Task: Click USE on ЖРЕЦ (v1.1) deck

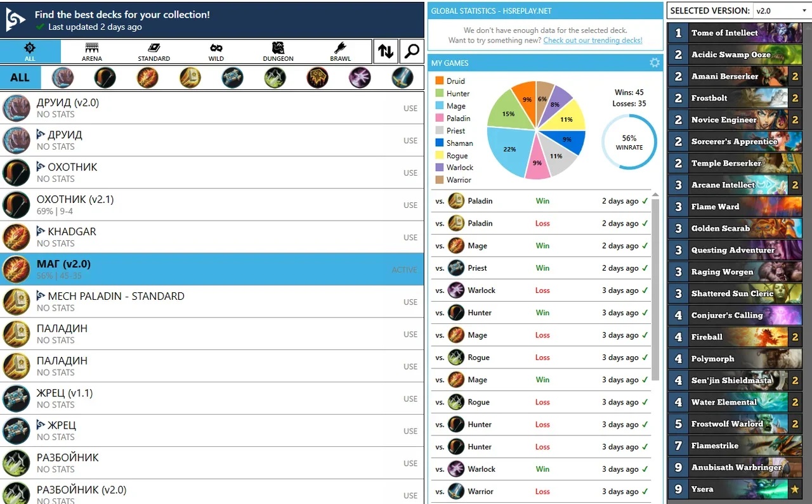Action: [x=410, y=399]
